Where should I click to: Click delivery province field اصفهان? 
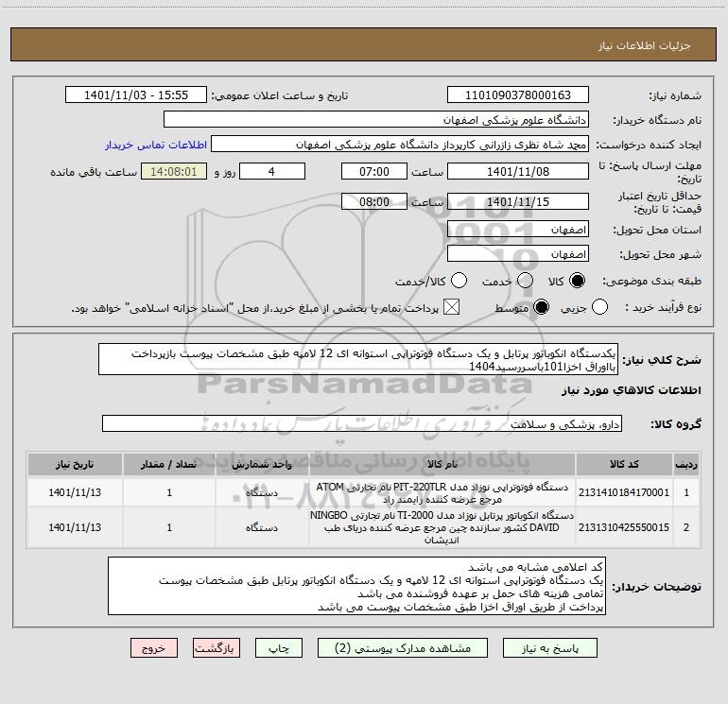coord(518,230)
